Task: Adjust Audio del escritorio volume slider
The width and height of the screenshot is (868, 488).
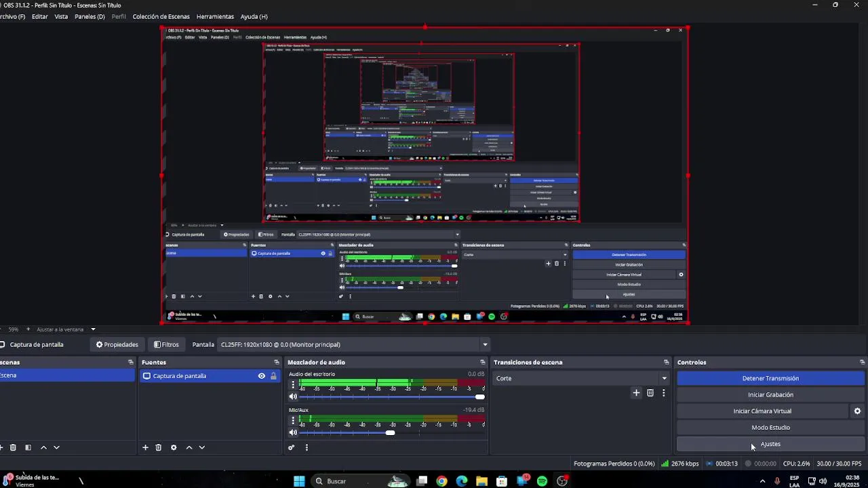Action: pyautogui.click(x=392, y=397)
